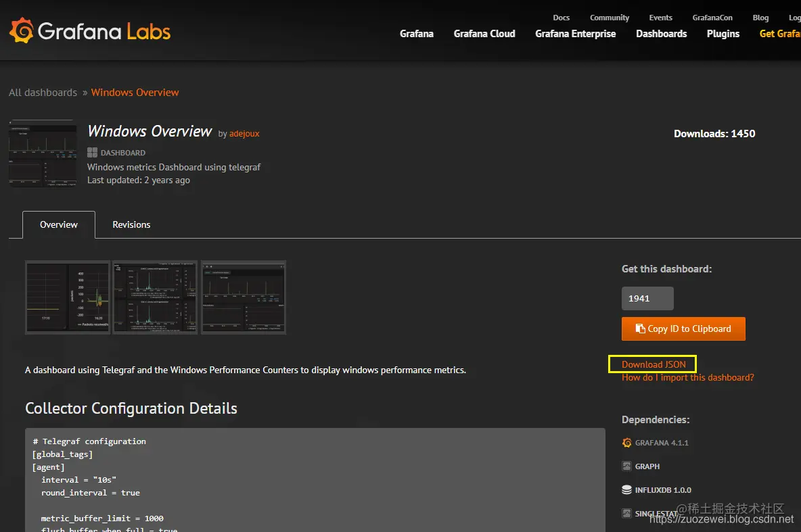Click the Downloads: 1450 text
This screenshot has height=532, width=801.
pos(714,134)
